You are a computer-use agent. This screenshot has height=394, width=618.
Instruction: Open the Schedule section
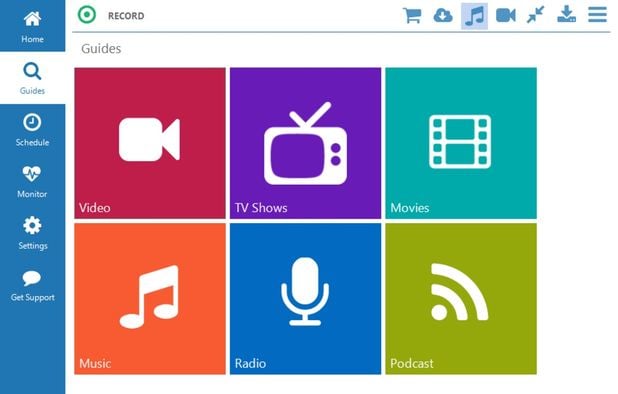pyautogui.click(x=32, y=130)
